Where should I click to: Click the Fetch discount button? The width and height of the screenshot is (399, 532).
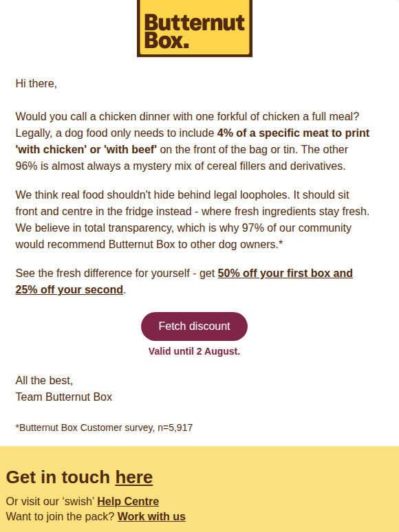194,326
